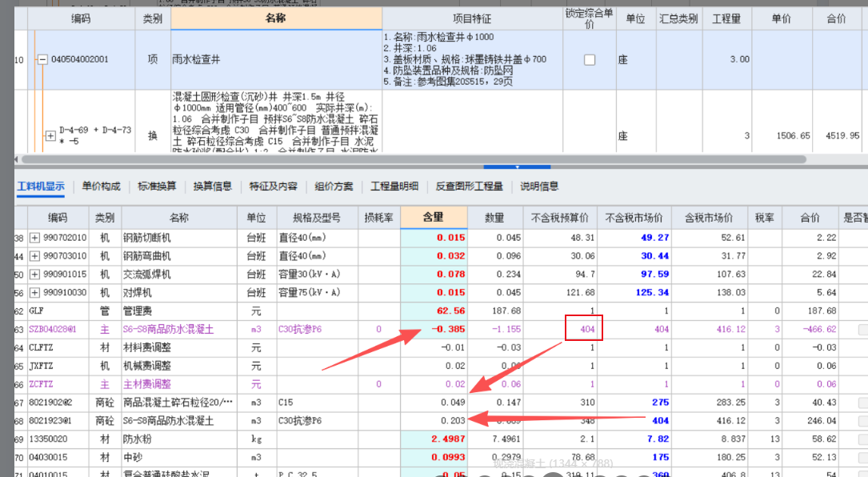
Task: Select the 雨水检查井 name cell
Action: 276,59
